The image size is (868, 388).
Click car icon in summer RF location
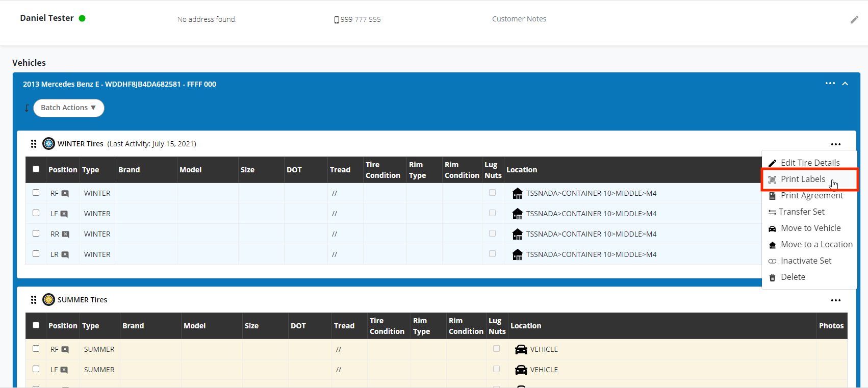point(521,349)
